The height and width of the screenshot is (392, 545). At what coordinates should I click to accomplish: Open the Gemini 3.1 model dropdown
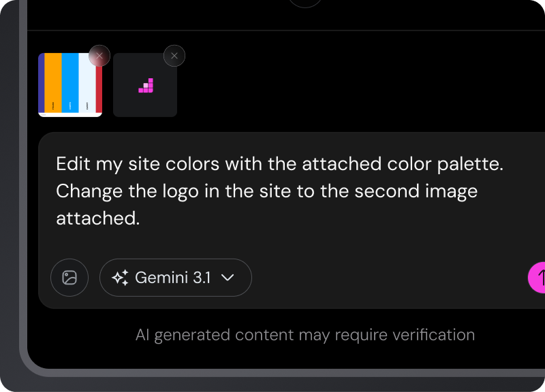(176, 278)
